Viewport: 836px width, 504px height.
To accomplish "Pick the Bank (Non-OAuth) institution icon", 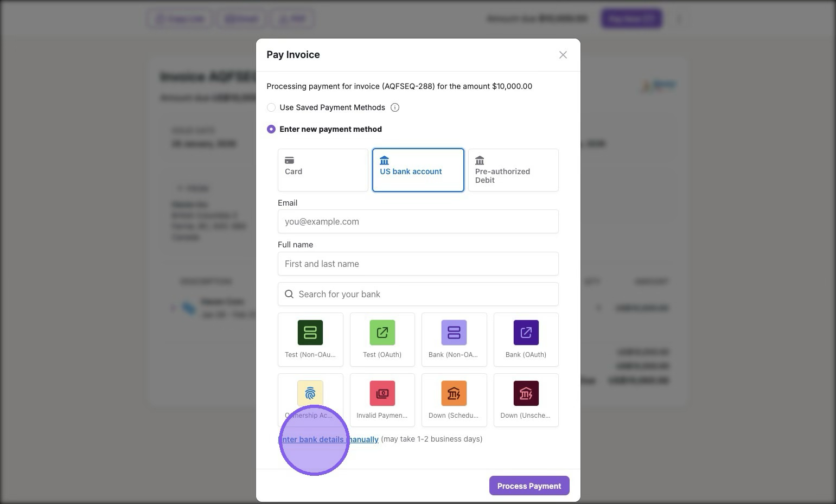I will 454,333.
